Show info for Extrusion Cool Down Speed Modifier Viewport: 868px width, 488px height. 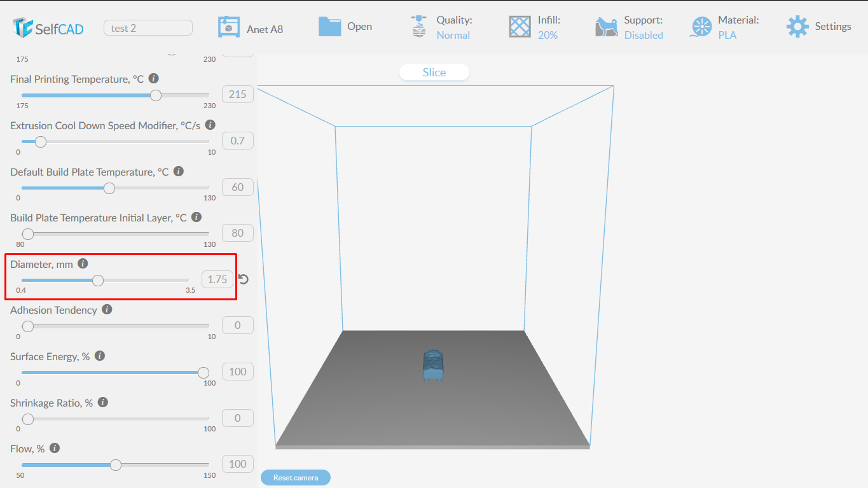pyautogui.click(x=210, y=125)
